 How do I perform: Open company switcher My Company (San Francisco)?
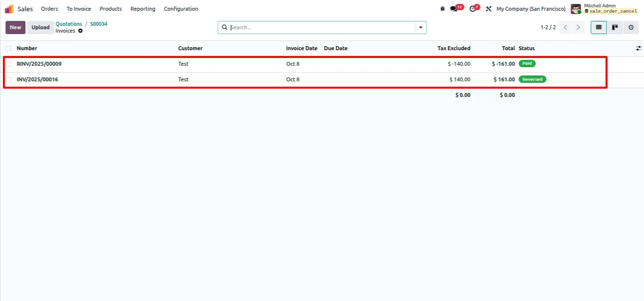[x=531, y=9]
